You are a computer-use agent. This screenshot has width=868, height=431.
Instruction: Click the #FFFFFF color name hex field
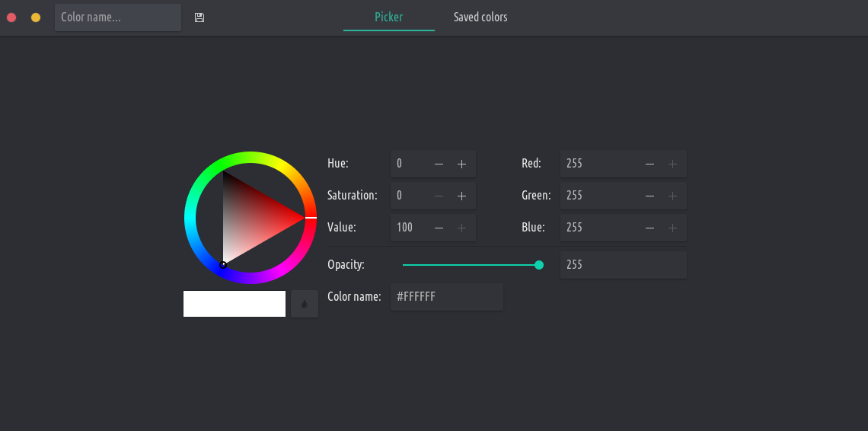click(x=446, y=297)
